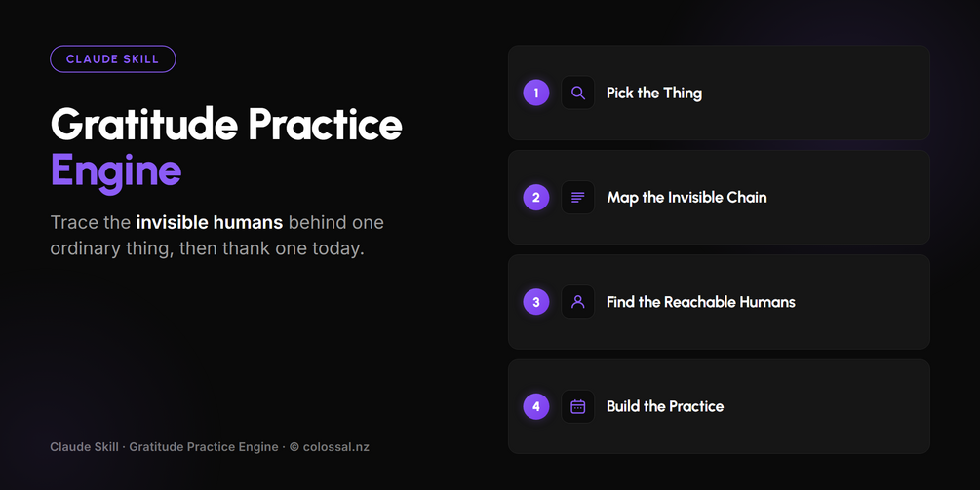Open the Map the Invisible Chain step
The image size is (980, 490).
point(719,197)
